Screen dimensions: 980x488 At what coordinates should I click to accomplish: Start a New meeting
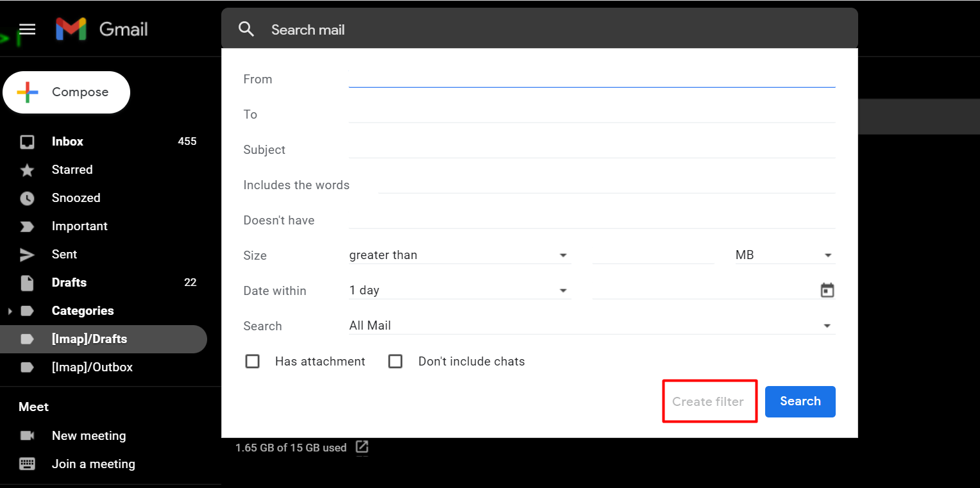pyautogui.click(x=89, y=435)
